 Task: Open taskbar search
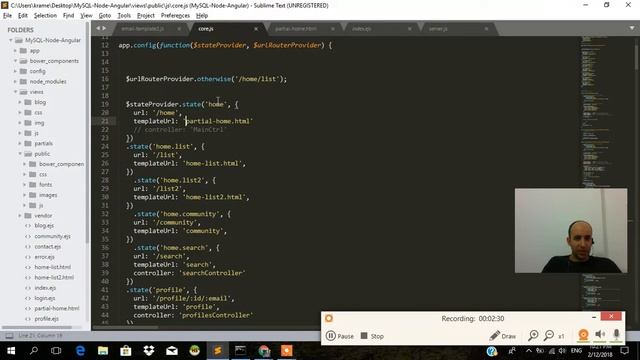(34, 351)
